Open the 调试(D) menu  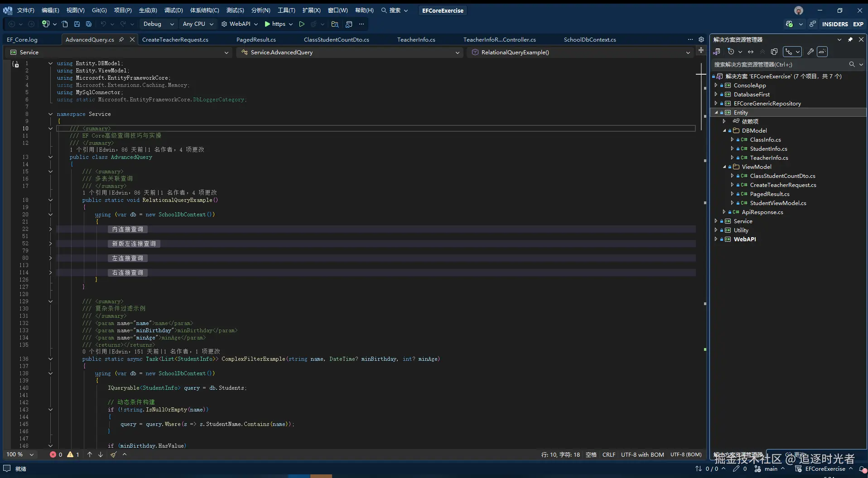(x=174, y=10)
